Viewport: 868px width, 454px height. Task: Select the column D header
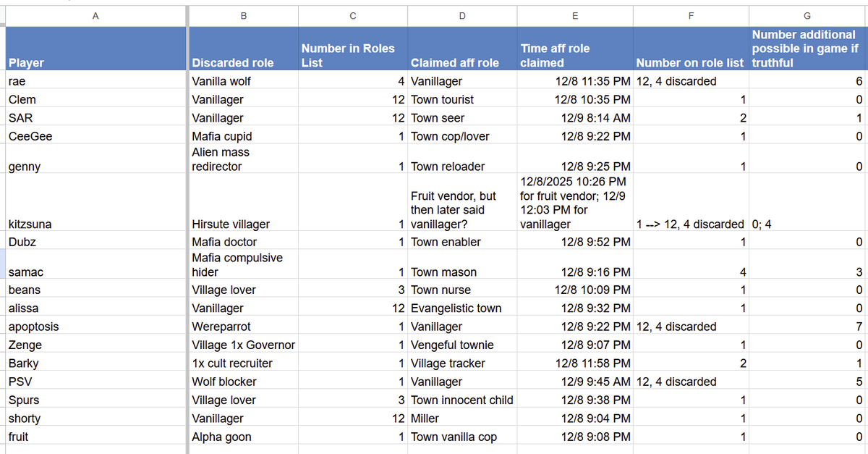461,16
